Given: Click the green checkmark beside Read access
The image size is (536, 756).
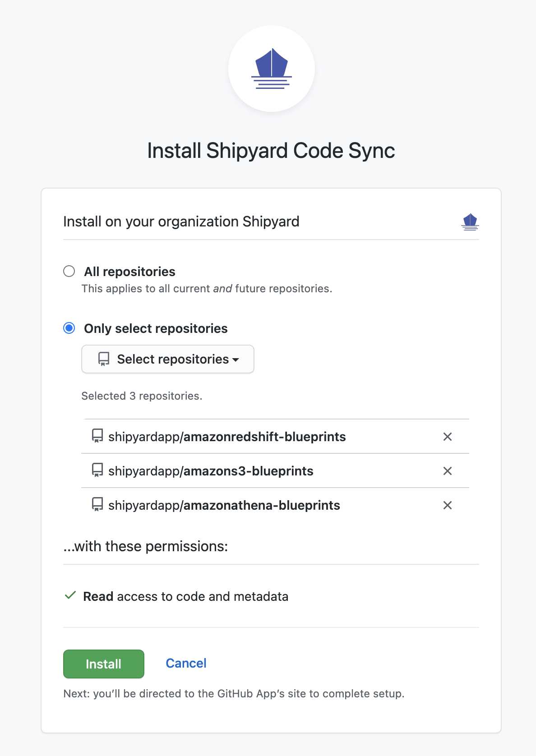Looking at the screenshot, I should [70, 595].
